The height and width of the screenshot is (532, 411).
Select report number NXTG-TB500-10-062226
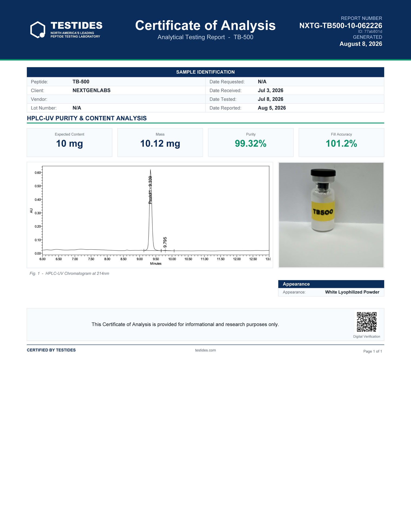click(341, 26)
